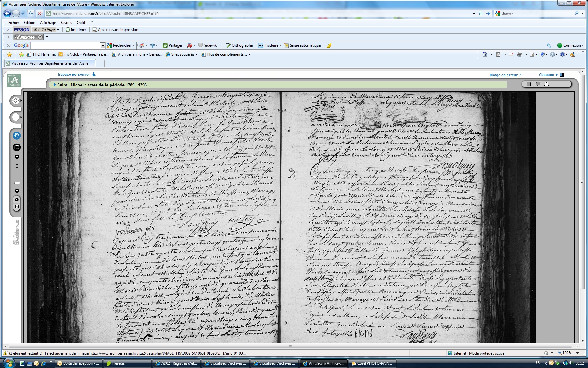Select the hand pan tool
Image resolution: width=588 pixels, height=368 pixels.
pyautogui.click(x=17, y=136)
